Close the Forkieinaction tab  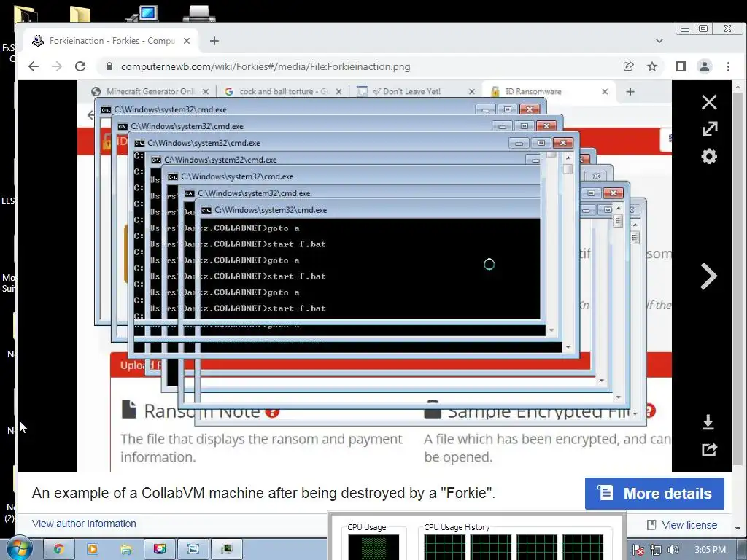click(187, 41)
